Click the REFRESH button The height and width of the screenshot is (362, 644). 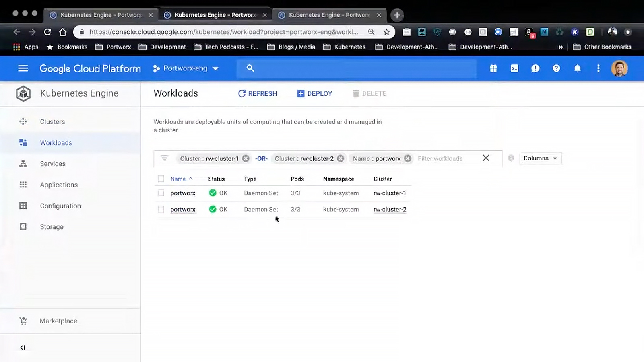pos(258,93)
